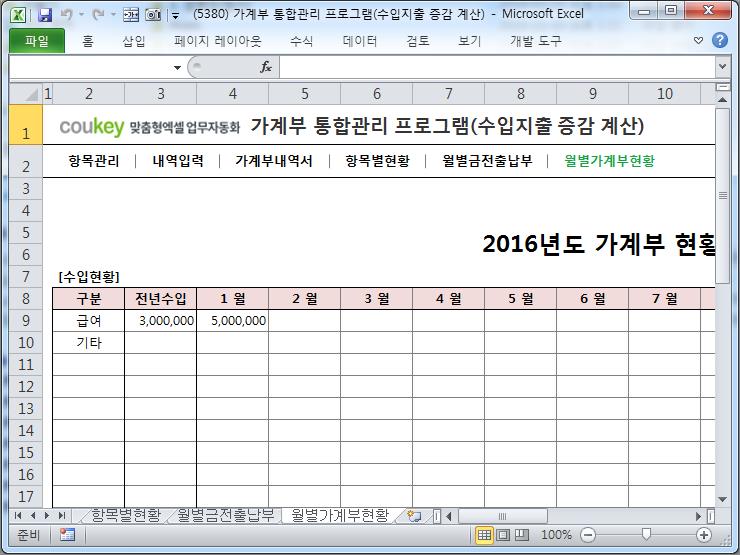This screenshot has width=740, height=555.
Task: Click vertical scrollbar down arrow
Action: (722, 499)
